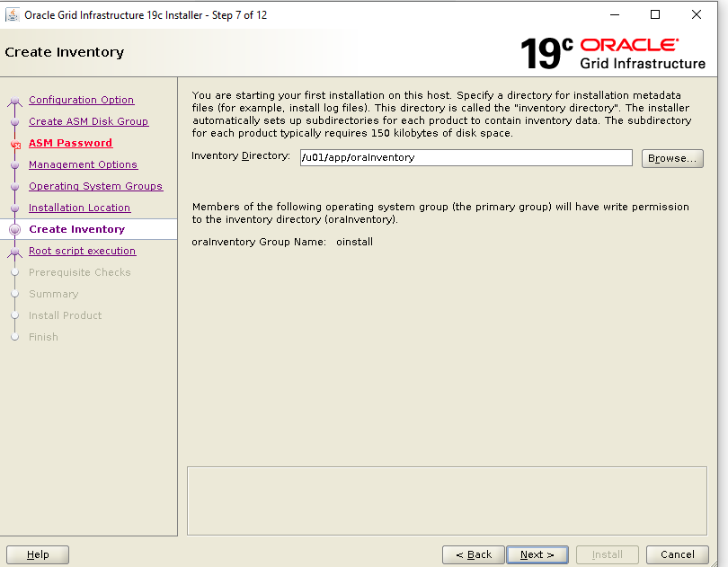Open the ASM Password step
The width and height of the screenshot is (728, 567).
(x=71, y=143)
